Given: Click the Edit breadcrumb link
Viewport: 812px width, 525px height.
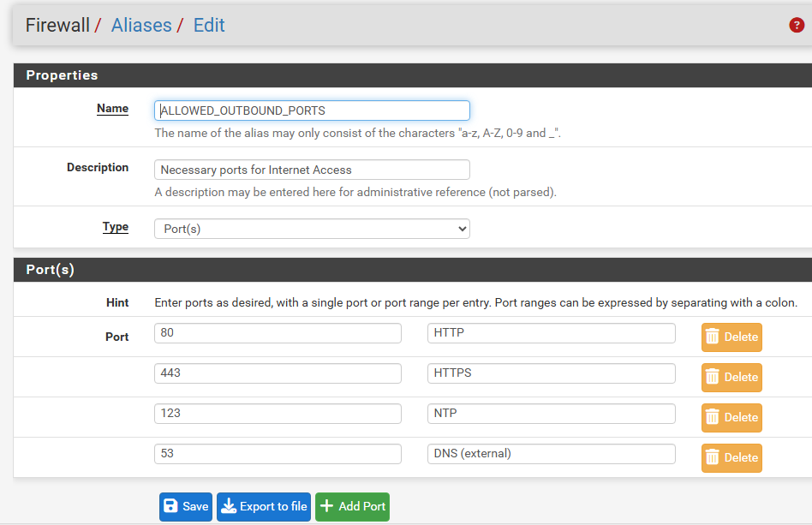Looking at the screenshot, I should point(209,26).
